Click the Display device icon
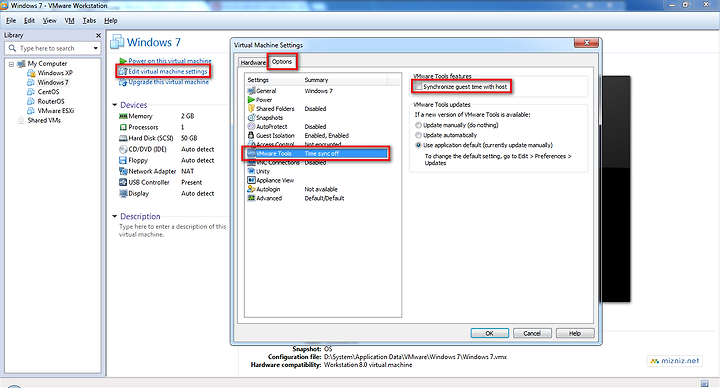The image size is (720, 388). click(123, 193)
